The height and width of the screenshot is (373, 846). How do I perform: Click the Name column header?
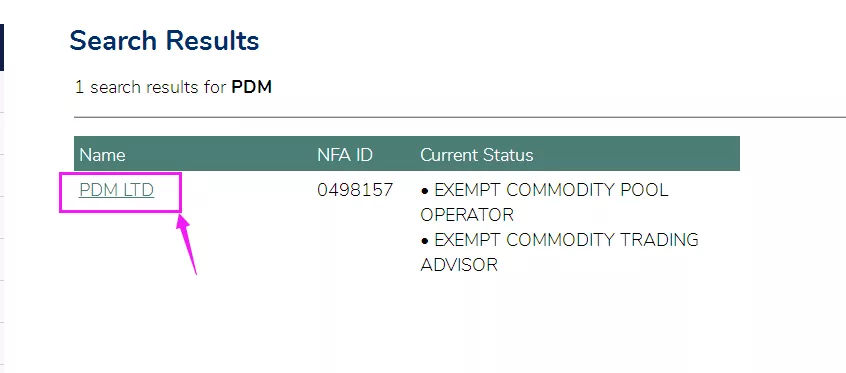tap(102, 155)
